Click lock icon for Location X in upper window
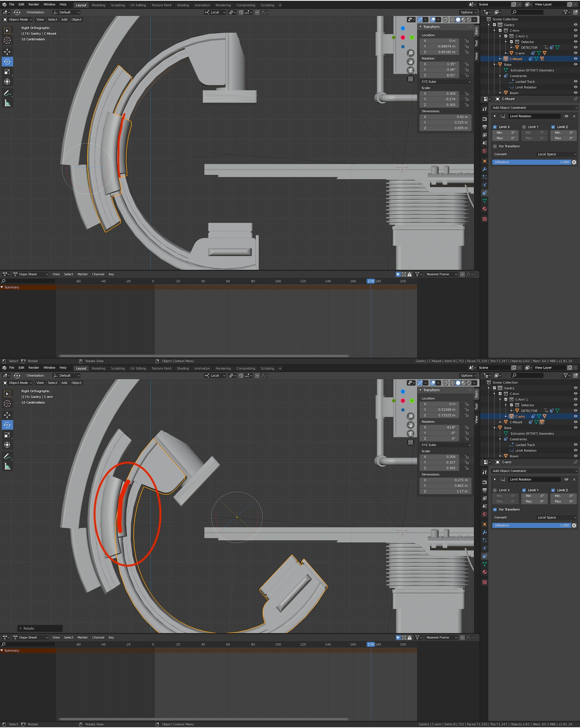Screen dimensions: 580x728 click(467, 41)
